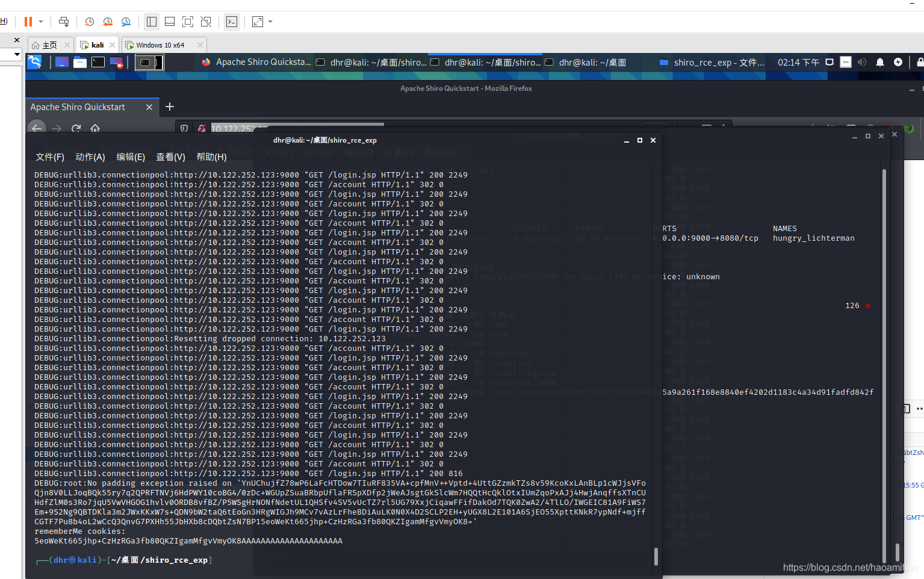Image resolution: width=924 pixels, height=579 pixels.
Task: Reload the page in Firefox
Action: 76,128
